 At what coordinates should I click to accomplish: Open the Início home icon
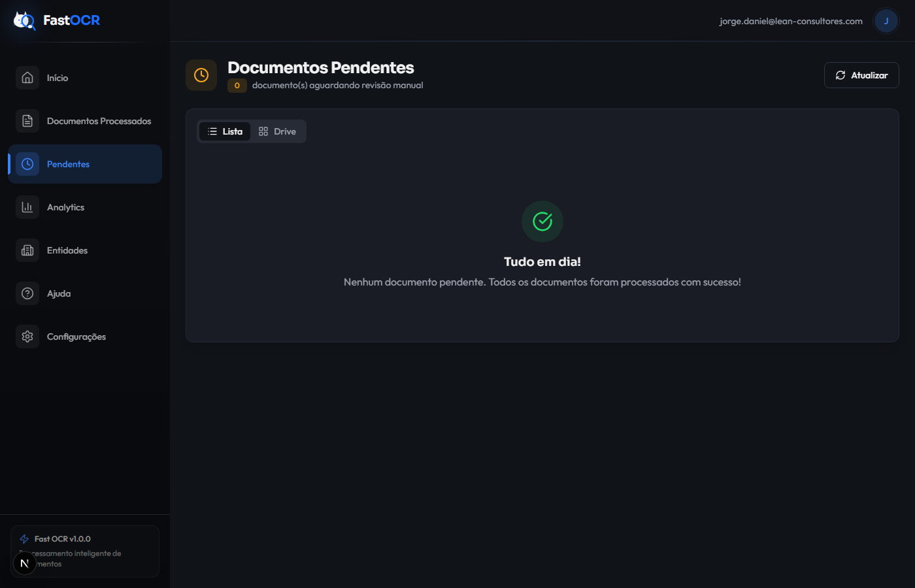click(x=27, y=77)
